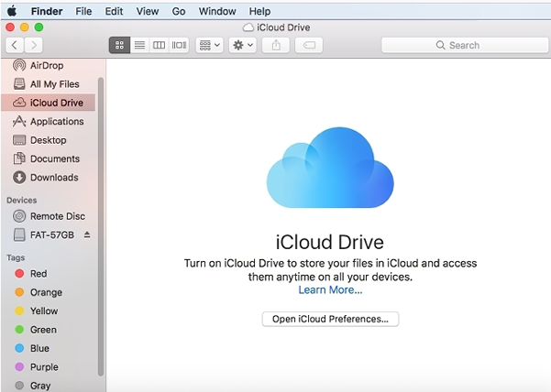Select iCloud Drive in the sidebar
The width and height of the screenshot is (551, 392).
click(x=49, y=103)
